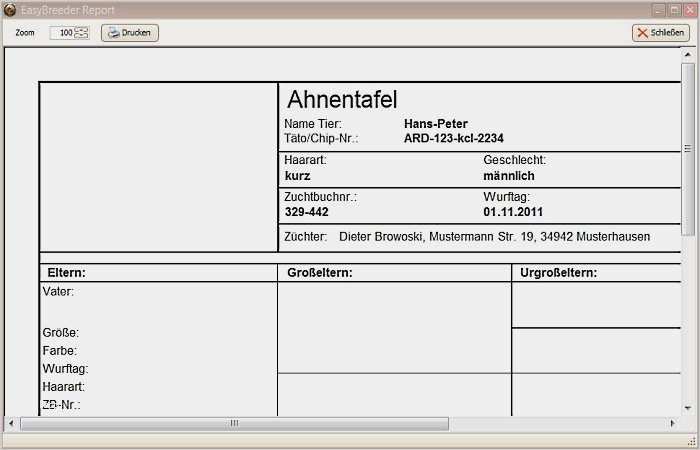Click the Täto/Chip-Nr.: label

point(321,138)
